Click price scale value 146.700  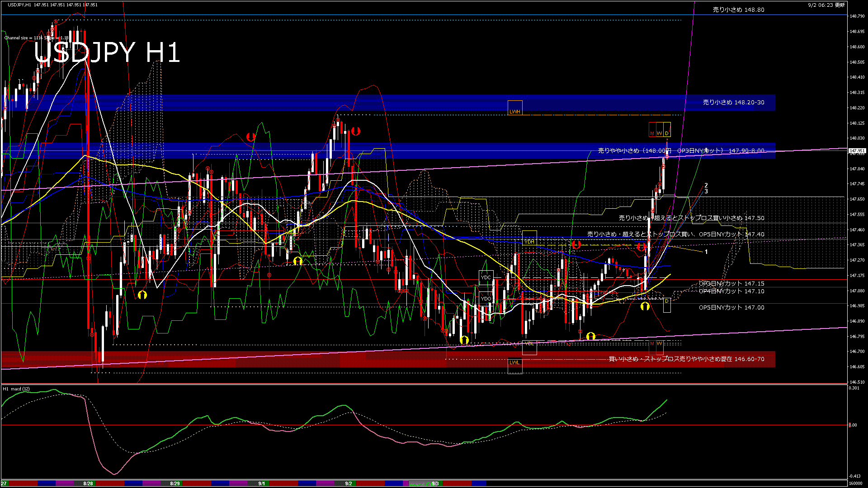click(x=857, y=352)
